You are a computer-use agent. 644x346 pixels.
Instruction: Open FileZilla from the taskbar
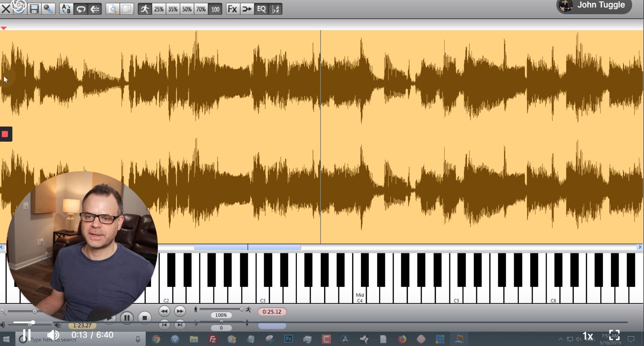(213, 339)
